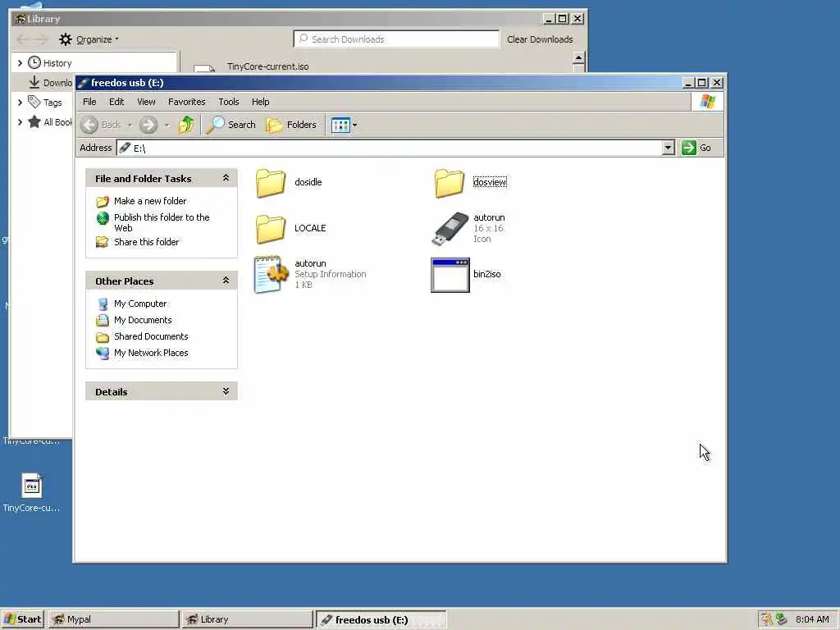Switch to Library taskbar button
The image size is (840, 630).
click(247, 619)
